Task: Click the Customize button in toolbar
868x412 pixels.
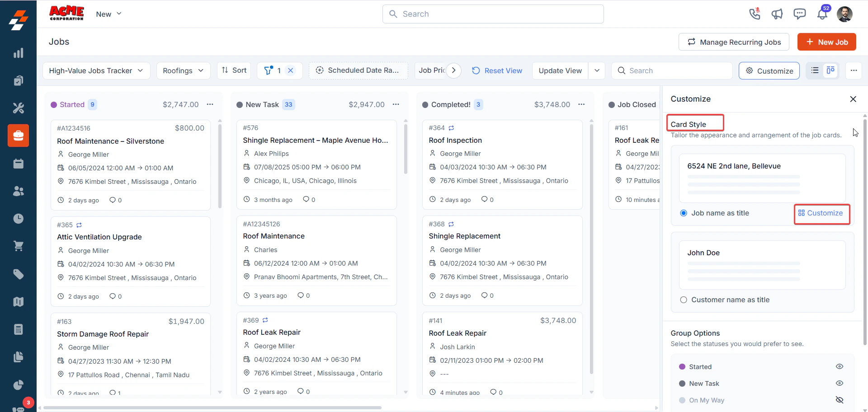Action: (769, 70)
